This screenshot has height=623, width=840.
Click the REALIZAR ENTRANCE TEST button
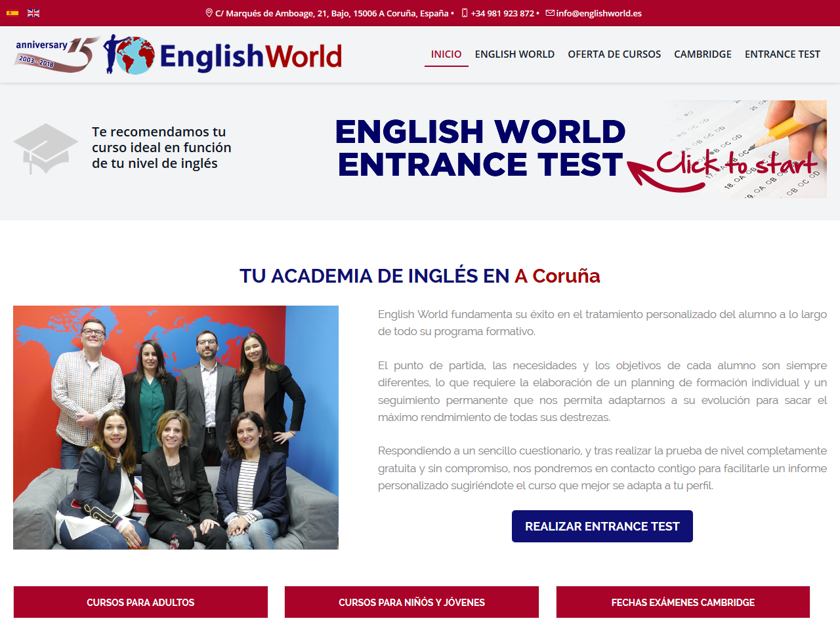(x=602, y=527)
